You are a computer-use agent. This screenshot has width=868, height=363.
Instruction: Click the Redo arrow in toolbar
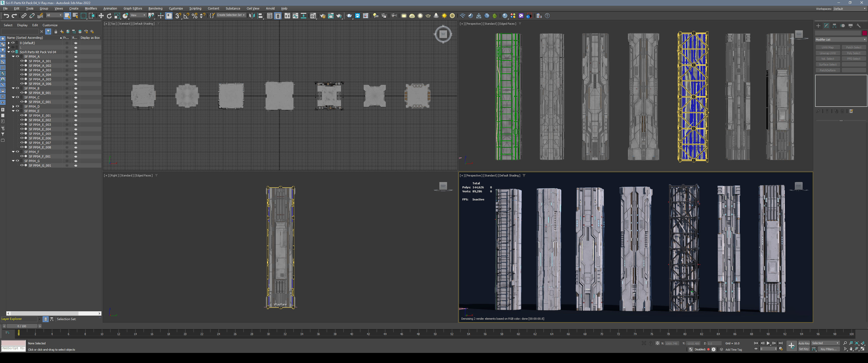click(x=14, y=16)
